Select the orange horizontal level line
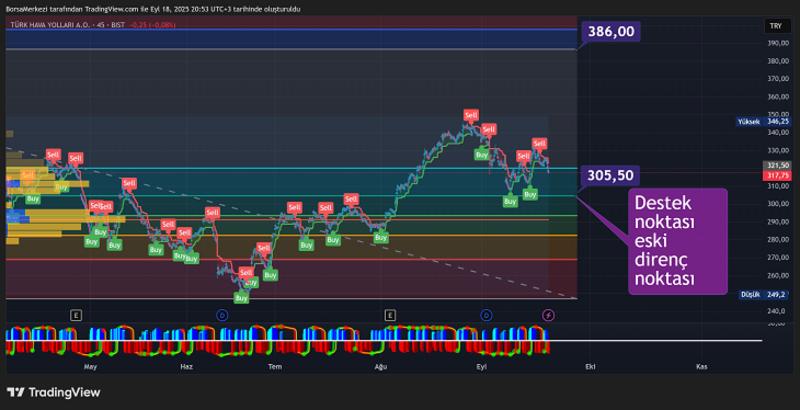The image size is (800, 410). click(291, 235)
